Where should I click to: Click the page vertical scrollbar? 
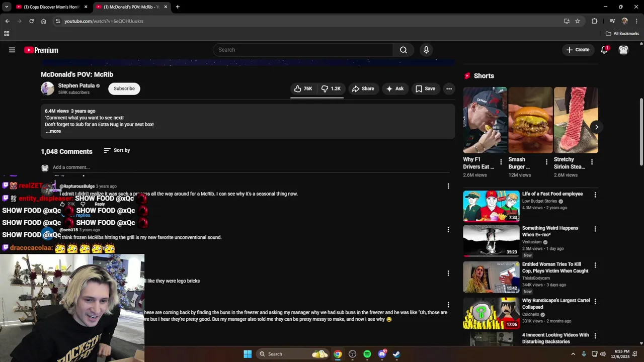click(x=641, y=132)
